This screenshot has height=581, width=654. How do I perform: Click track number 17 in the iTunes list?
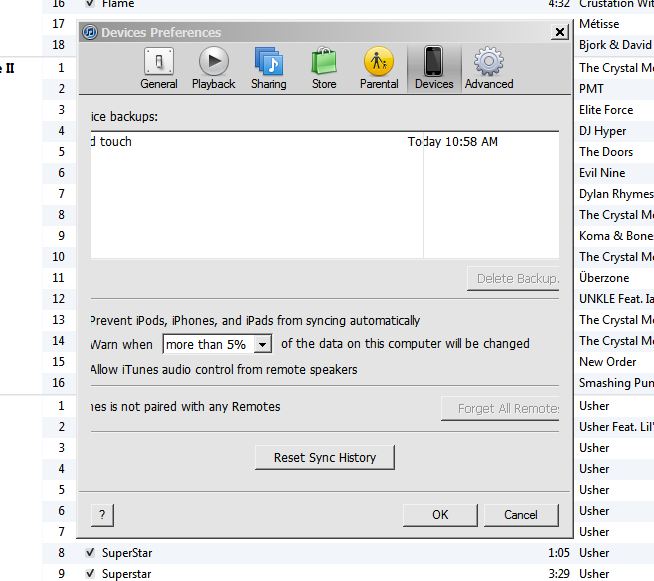[58, 24]
